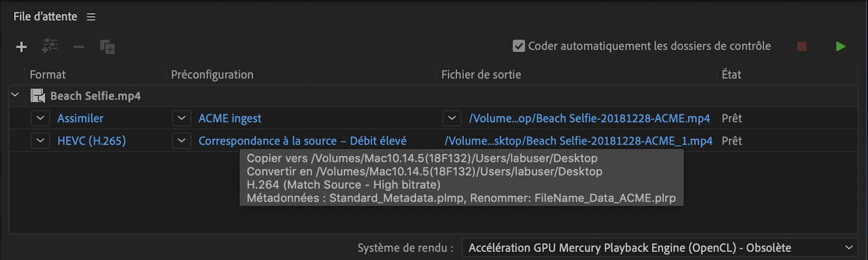Open the Système de rendu combo box
Image resolution: width=868 pixels, height=260 pixels.
click(x=660, y=248)
